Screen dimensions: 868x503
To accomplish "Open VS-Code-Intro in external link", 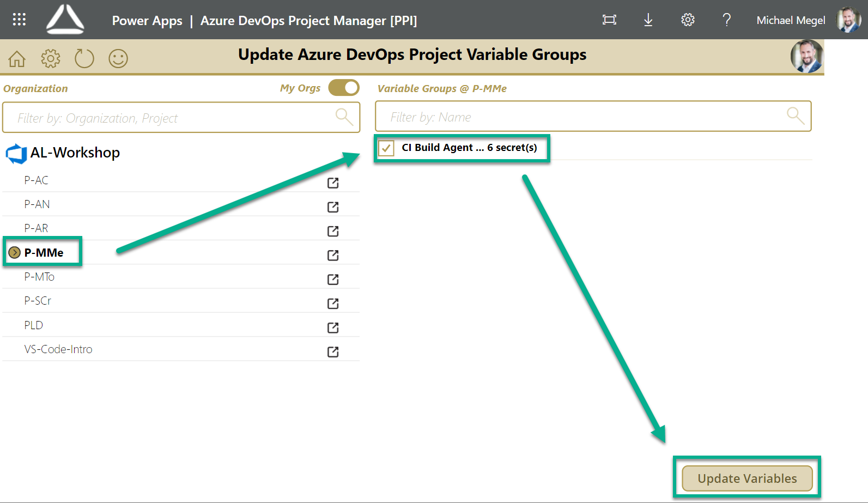I will click(x=333, y=352).
